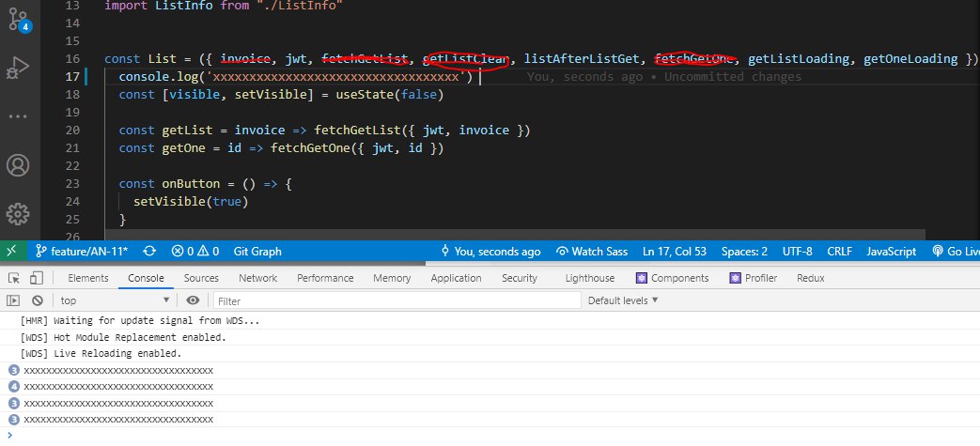Open Redux DevTools tab
Screen dimensions: 980x446
click(811, 278)
